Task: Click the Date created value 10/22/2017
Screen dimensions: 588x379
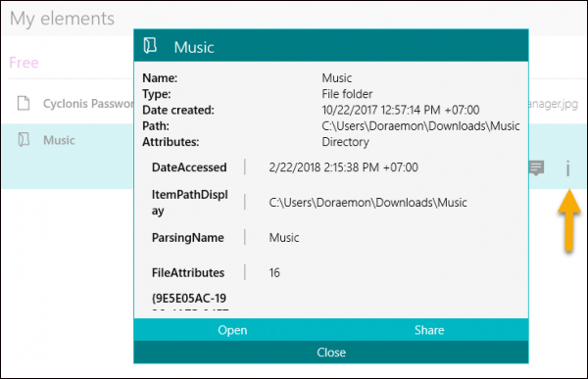Action: pyautogui.click(x=401, y=110)
